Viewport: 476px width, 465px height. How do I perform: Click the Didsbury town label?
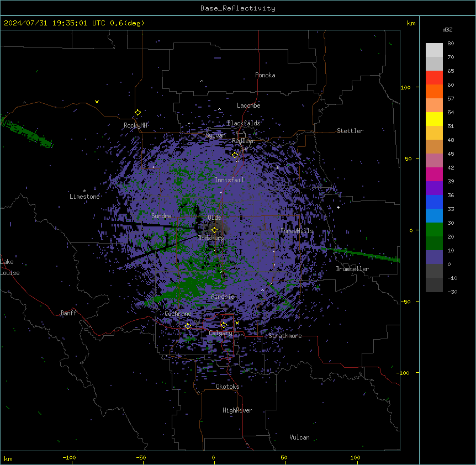click(211, 238)
